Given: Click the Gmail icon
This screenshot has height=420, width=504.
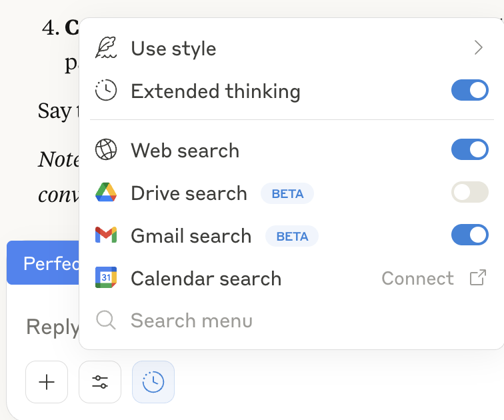Looking at the screenshot, I should click(107, 235).
